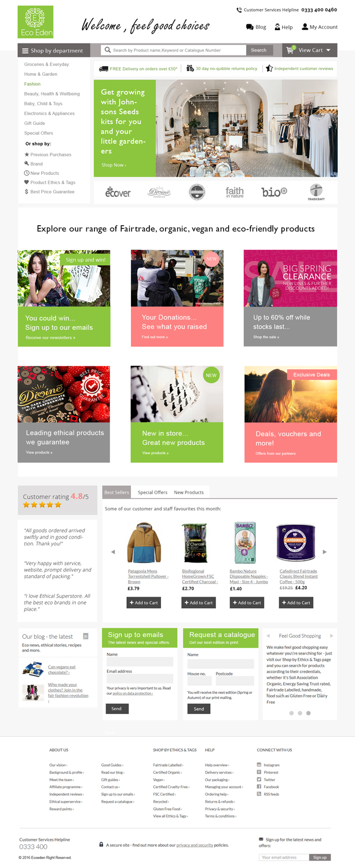
Task: Open the Facebook footer icon
Action: point(259,787)
